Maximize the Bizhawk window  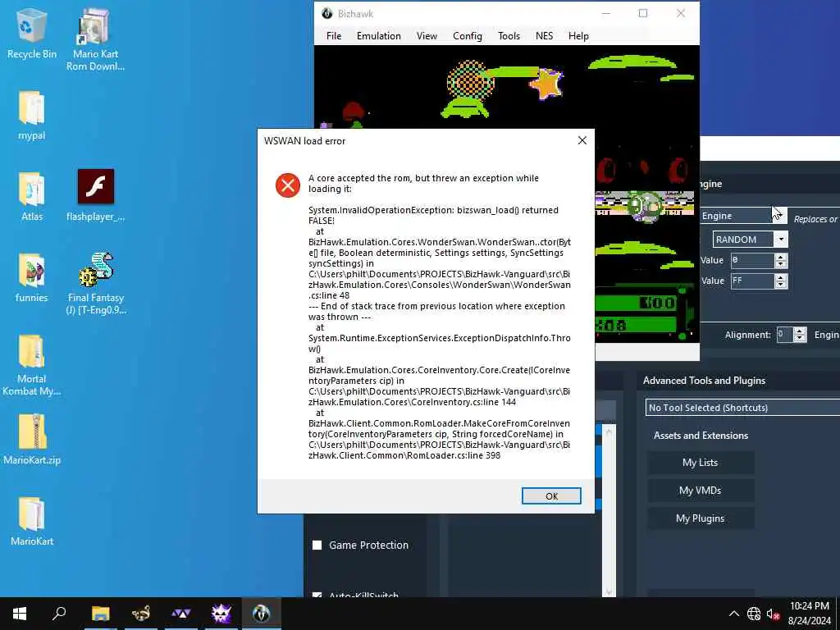pyautogui.click(x=643, y=13)
